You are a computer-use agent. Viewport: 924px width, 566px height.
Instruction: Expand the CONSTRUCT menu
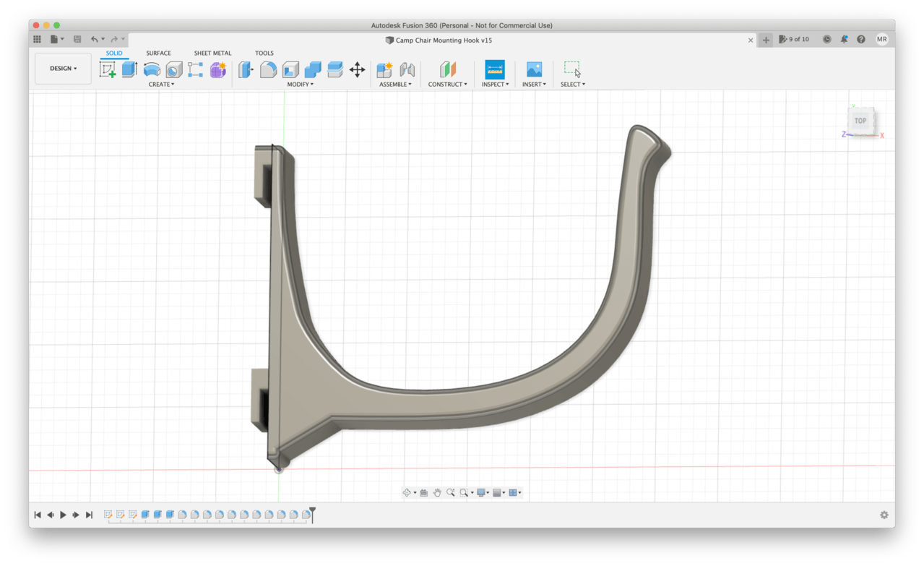447,85
